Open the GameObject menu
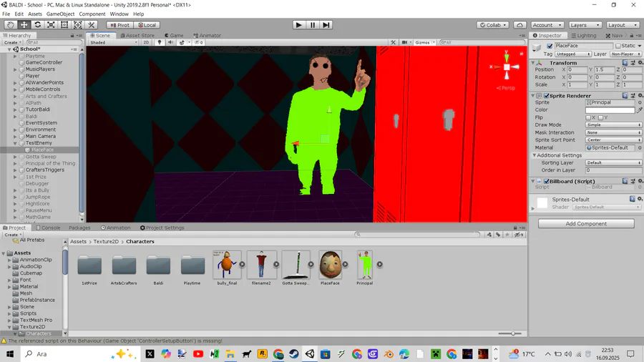The width and height of the screenshot is (644, 362). pyautogui.click(x=60, y=14)
